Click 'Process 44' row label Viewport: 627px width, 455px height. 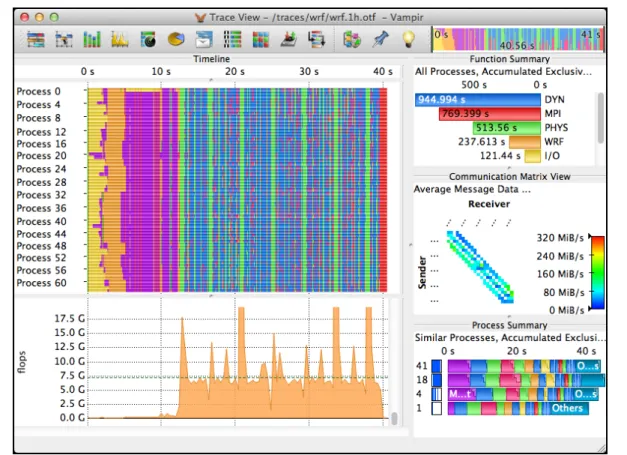click(41, 234)
